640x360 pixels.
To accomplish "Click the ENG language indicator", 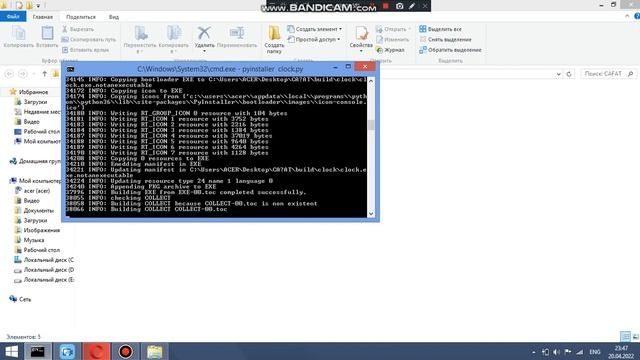I will point(595,352).
